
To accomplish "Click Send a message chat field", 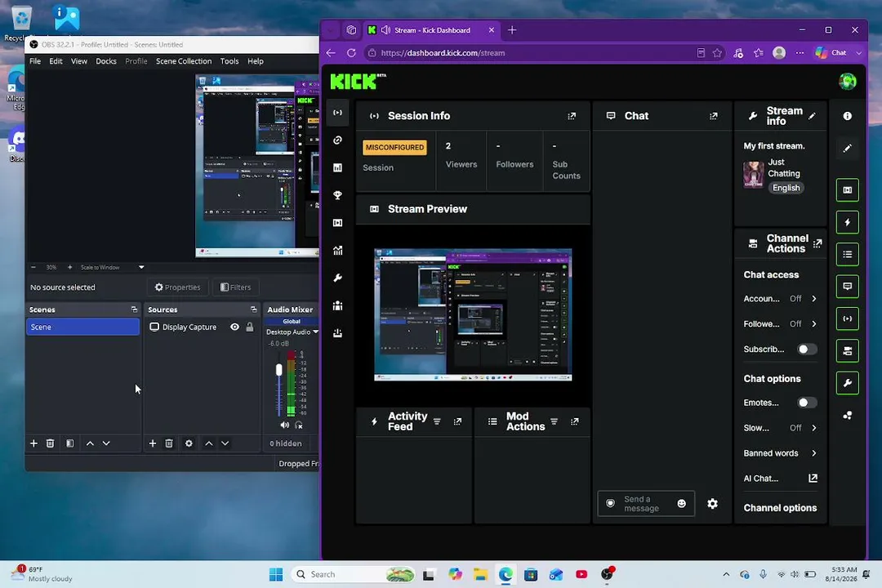I will (646, 504).
